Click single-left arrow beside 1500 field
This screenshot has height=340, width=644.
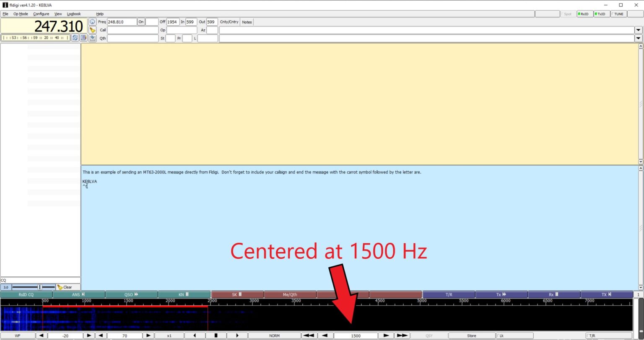(x=325, y=336)
